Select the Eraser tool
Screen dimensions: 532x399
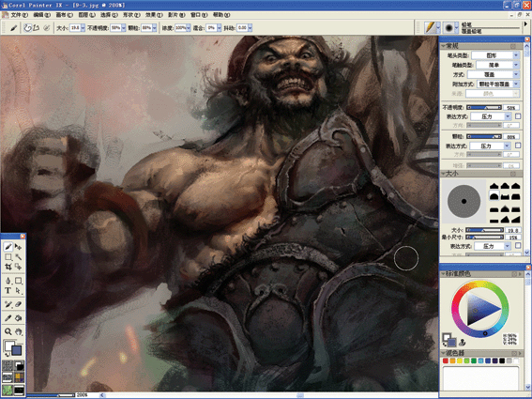click(19, 304)
